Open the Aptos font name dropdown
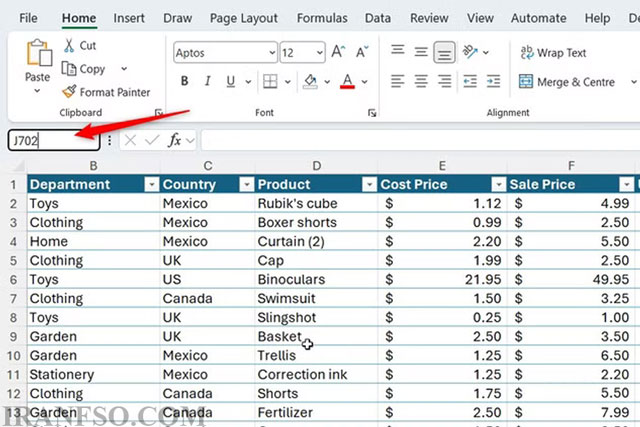 [x=272, y=53]
